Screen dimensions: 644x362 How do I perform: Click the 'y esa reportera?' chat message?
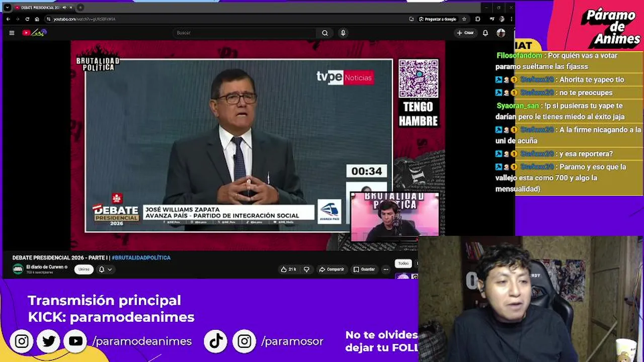point(586,154)
